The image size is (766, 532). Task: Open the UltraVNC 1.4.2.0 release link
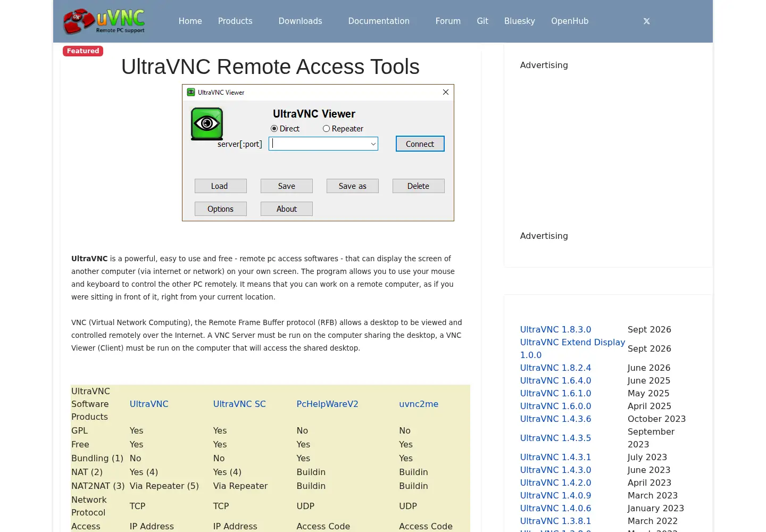point(555,483)
